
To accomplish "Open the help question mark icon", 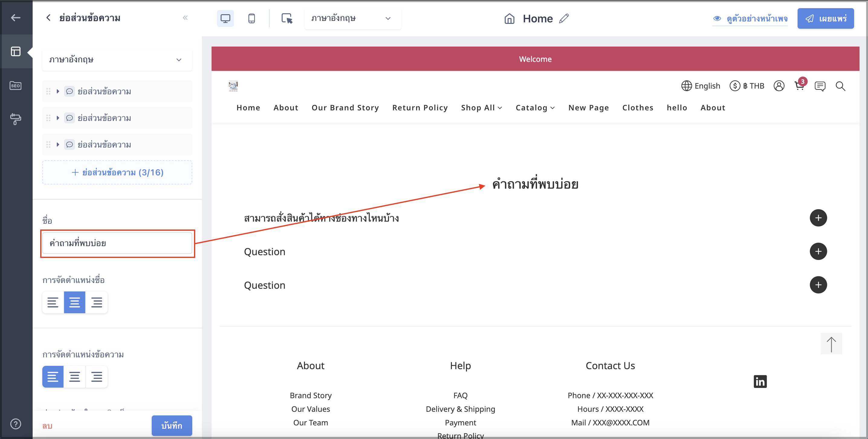I will (x=15, y=424).
